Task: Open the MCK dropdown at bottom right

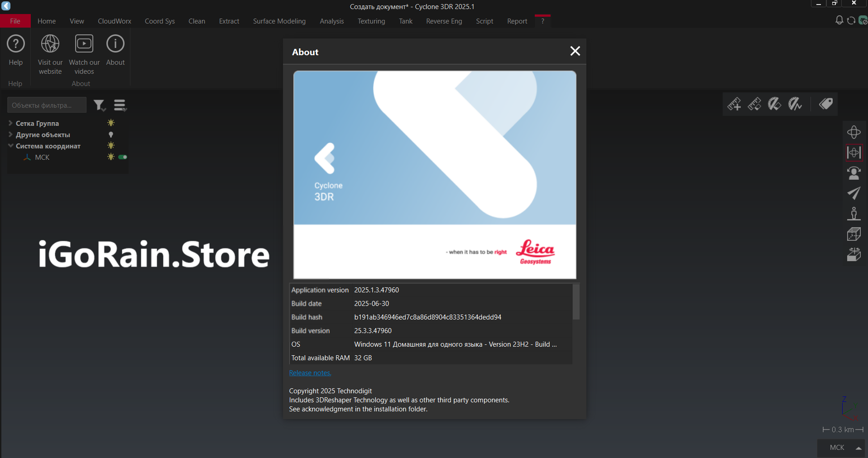Action: click(x=858, y=448)
